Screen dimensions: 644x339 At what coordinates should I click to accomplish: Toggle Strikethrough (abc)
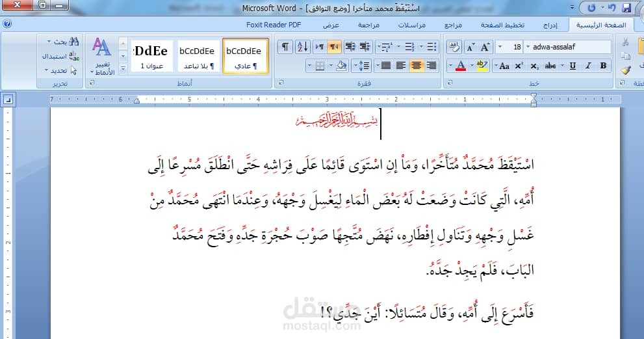click(x=550, y=66)
